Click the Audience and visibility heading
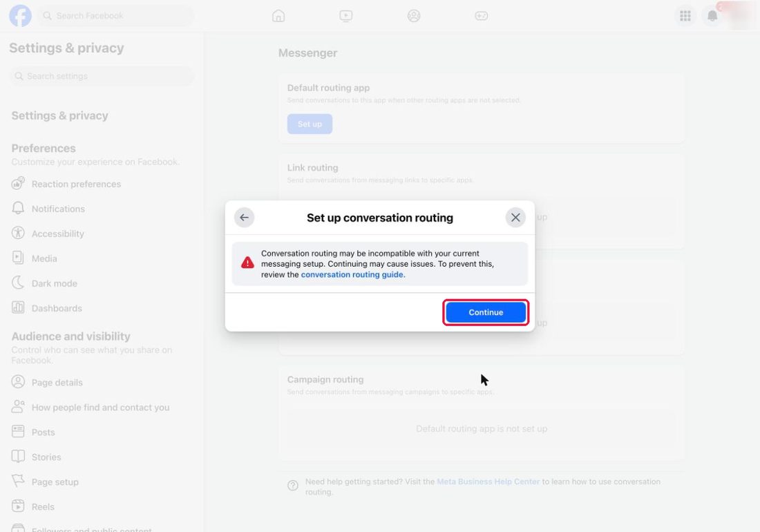 (70, 336)
